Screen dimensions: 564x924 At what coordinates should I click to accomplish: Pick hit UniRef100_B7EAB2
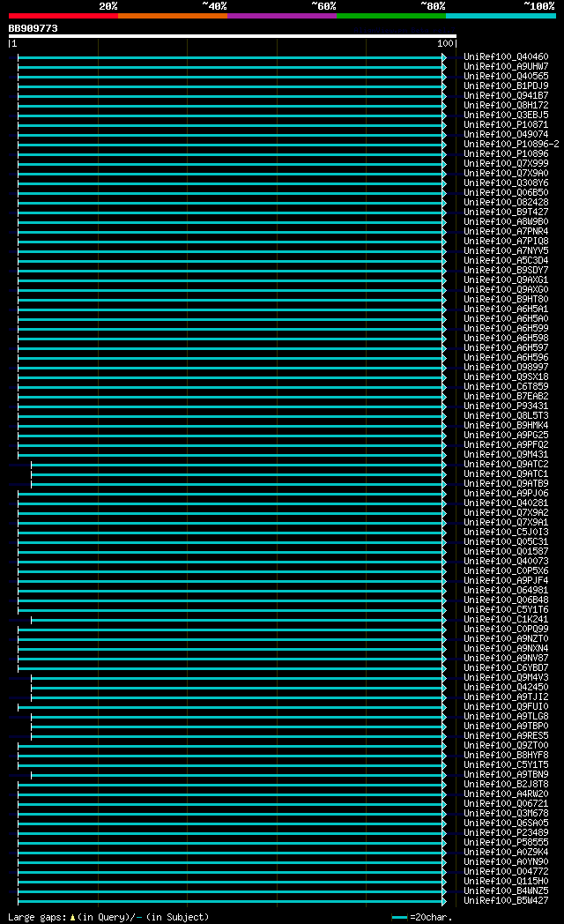click(x=506, y=397)
